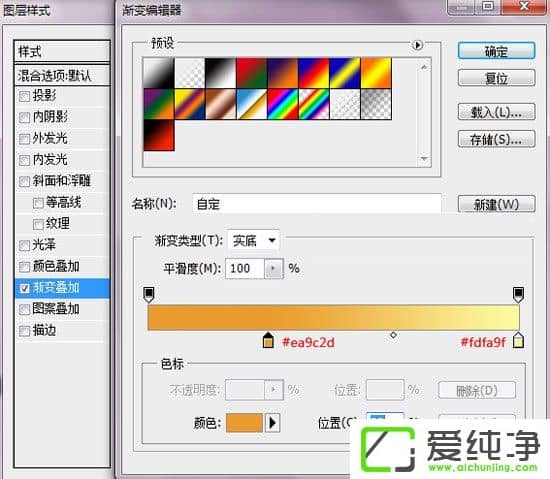Enable the 投影 drop shadow checkbox
550x479 pixels.
click(24, 96)
